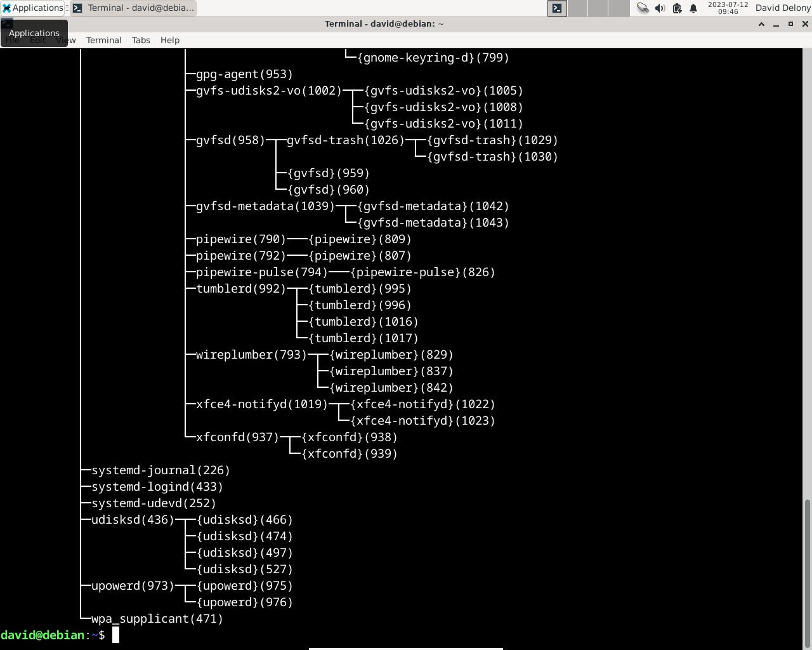Click the {wireplumber}(837) thread
Viewport: 812px width, 650px height.
point(391,371)
